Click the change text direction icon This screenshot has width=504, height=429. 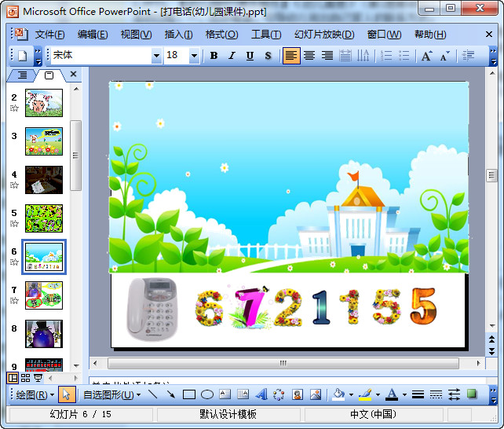click(x=363, y=56)
